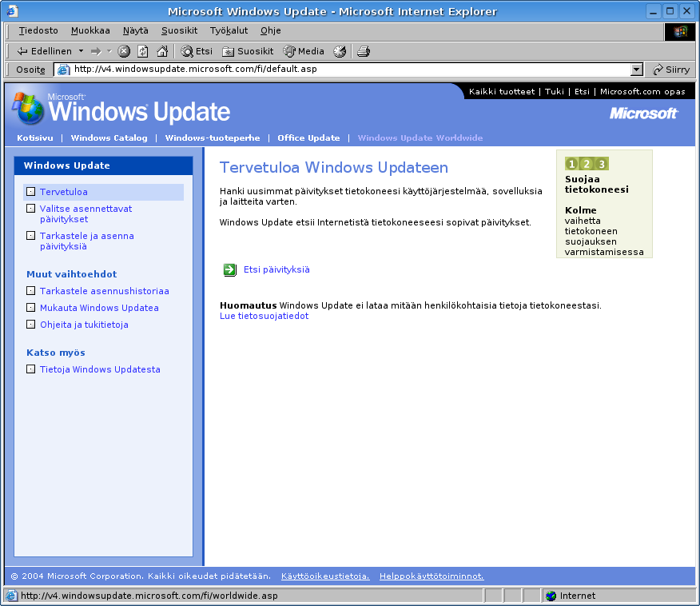The image size is (700, 606).
Task: Open the forward history dropdown arrow
Action: 109,51
